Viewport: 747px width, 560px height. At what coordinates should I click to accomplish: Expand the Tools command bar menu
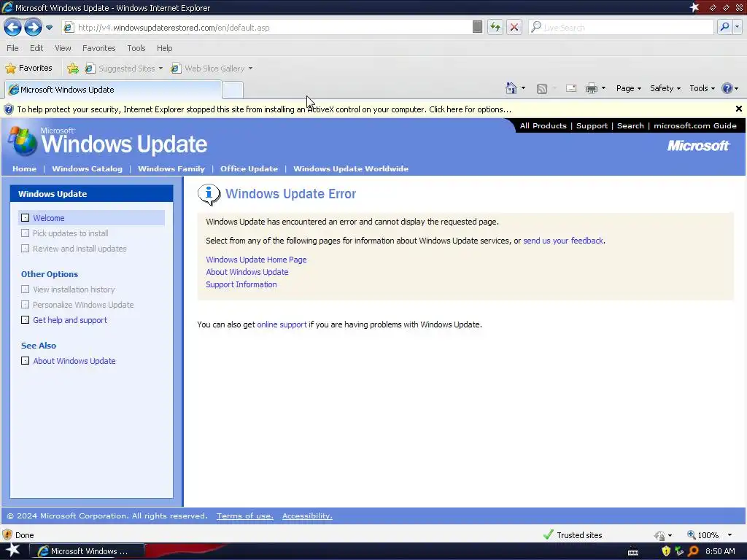click(x=702, y=88)
